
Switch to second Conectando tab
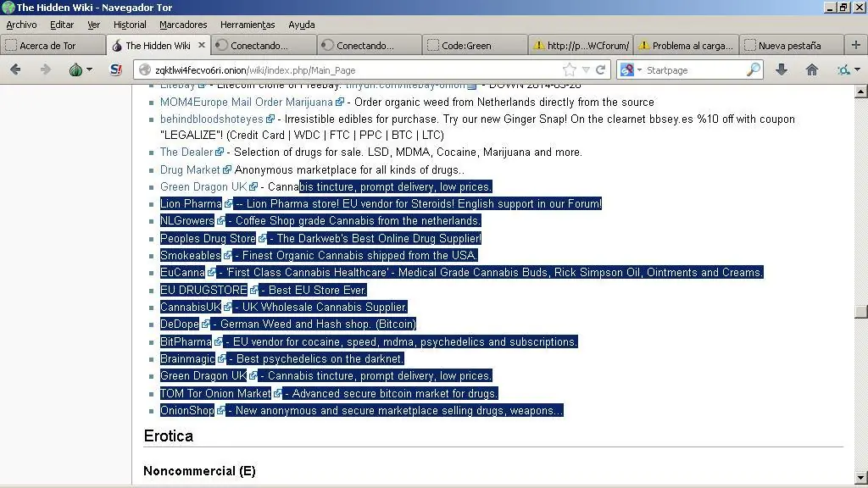pos(370,46)
